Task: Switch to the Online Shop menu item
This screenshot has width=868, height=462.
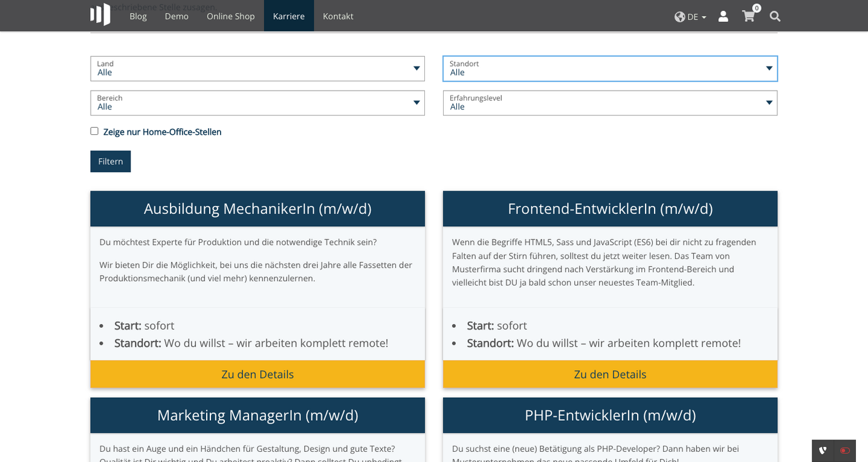Action: pyautogui.click(x=230, y=16)
